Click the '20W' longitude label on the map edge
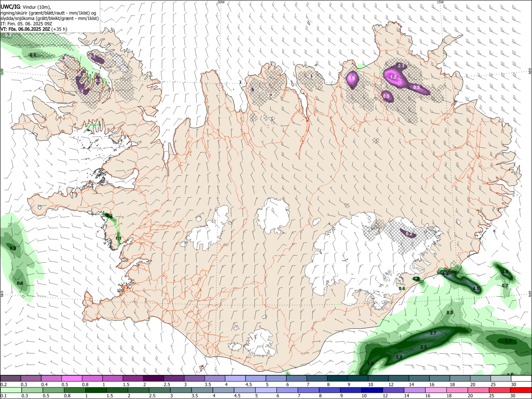 tap(221, 2)
